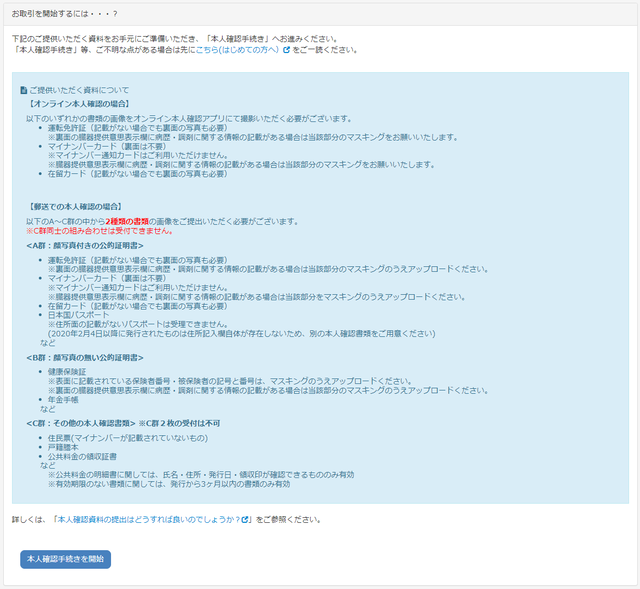Click the ※有効期限のない書類に関しては note
This screenshot has height=589, width=640.
pos(169,485)
